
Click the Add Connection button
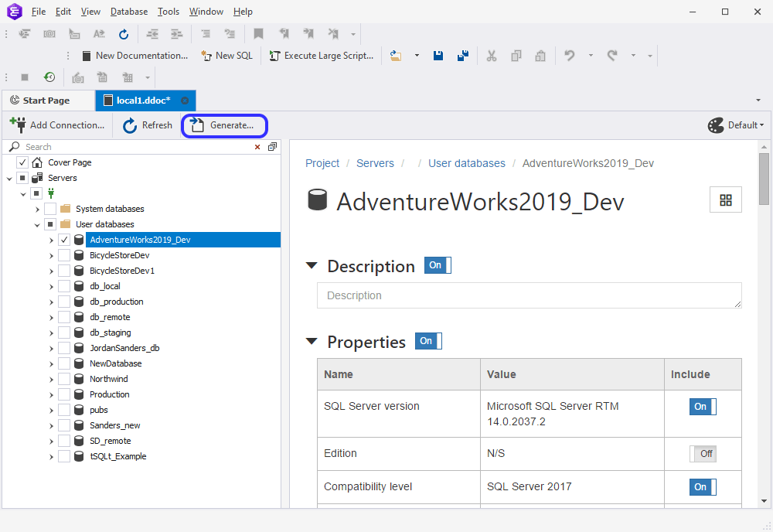[x=58, y=125]
